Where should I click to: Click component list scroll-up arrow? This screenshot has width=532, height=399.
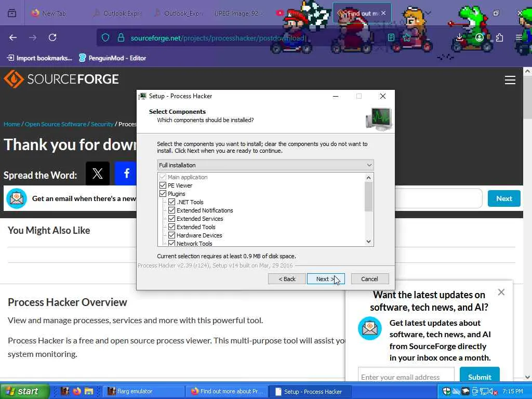tap(369, 178)
